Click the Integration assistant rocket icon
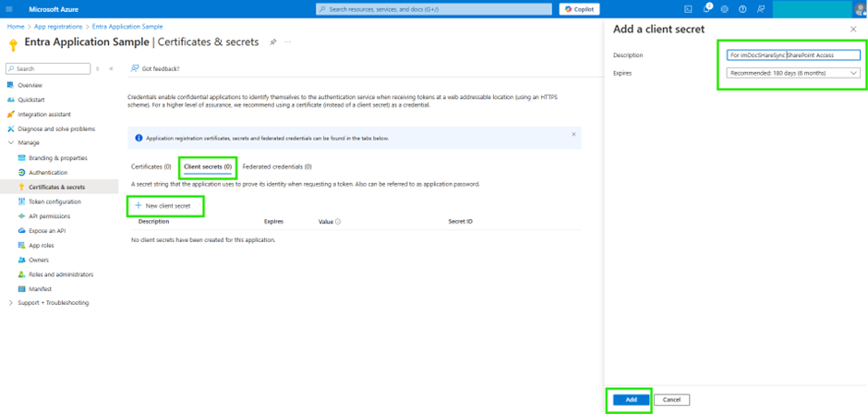The width and height of the screenshot is (868, 414). [10, 115]
